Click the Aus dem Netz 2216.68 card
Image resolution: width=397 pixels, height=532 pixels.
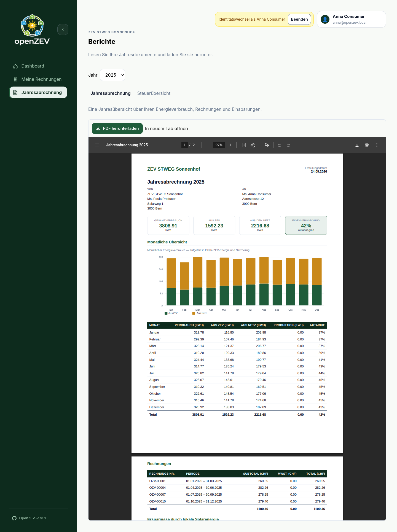point(260,225)
